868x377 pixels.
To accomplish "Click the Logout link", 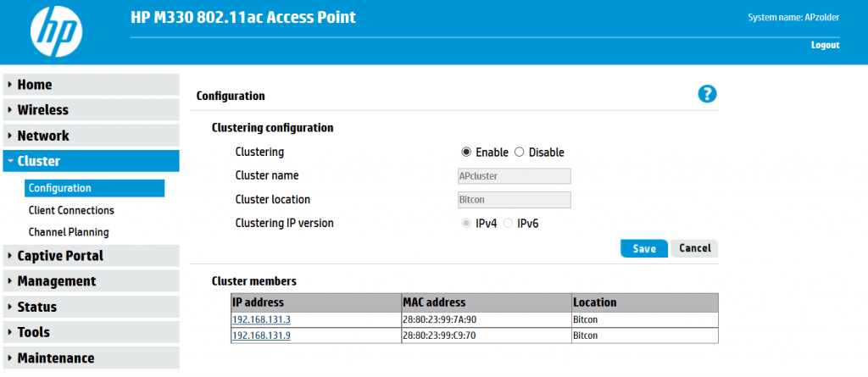I will (x=826, y=46).
